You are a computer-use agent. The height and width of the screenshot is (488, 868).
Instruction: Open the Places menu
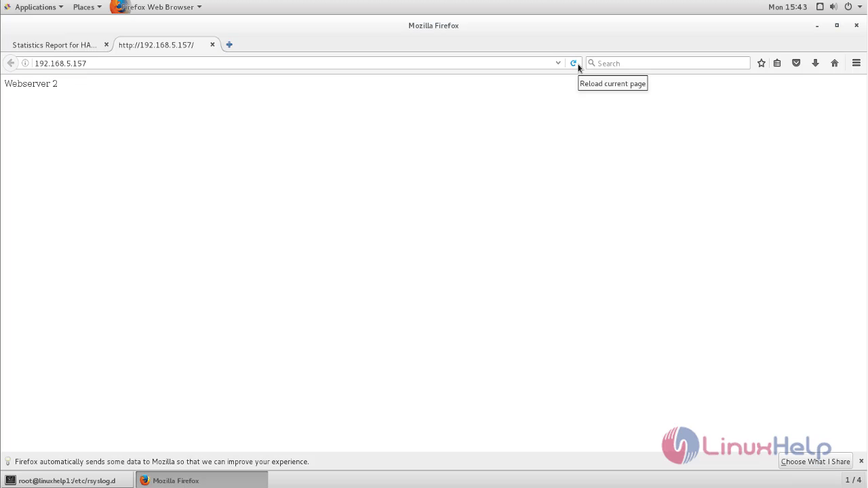click(x=87, y=7)
